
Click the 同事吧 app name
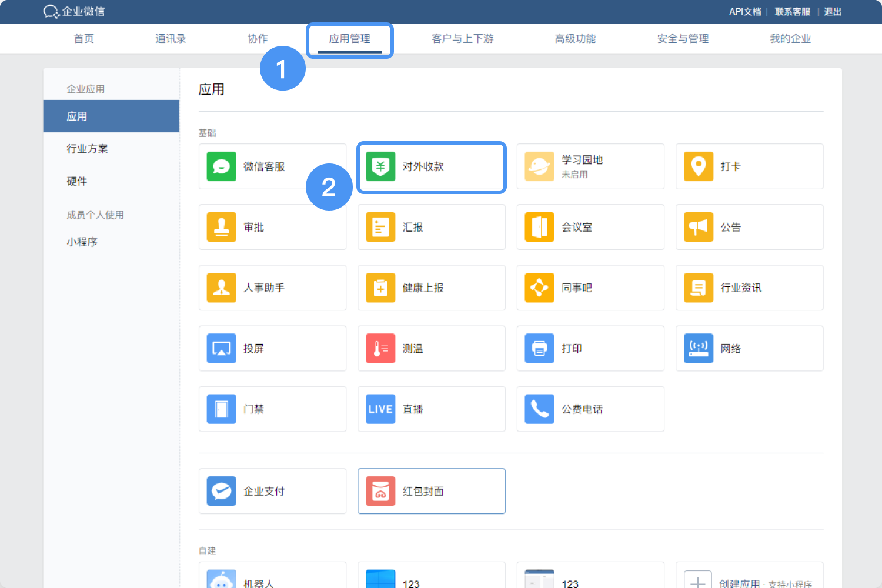pyautogui.click(x=577, y=288)
